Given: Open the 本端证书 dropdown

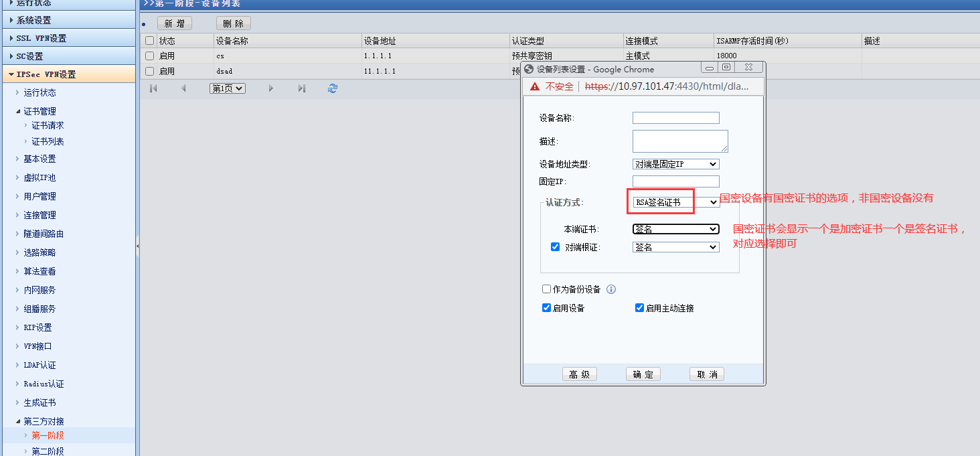Looking at the screenshot, I should (675, 229).
